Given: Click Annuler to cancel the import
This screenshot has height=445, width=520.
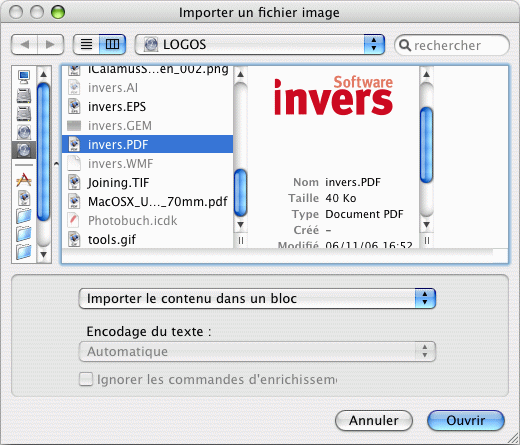Looking at the screenshot, I should (x=374, y=420).
